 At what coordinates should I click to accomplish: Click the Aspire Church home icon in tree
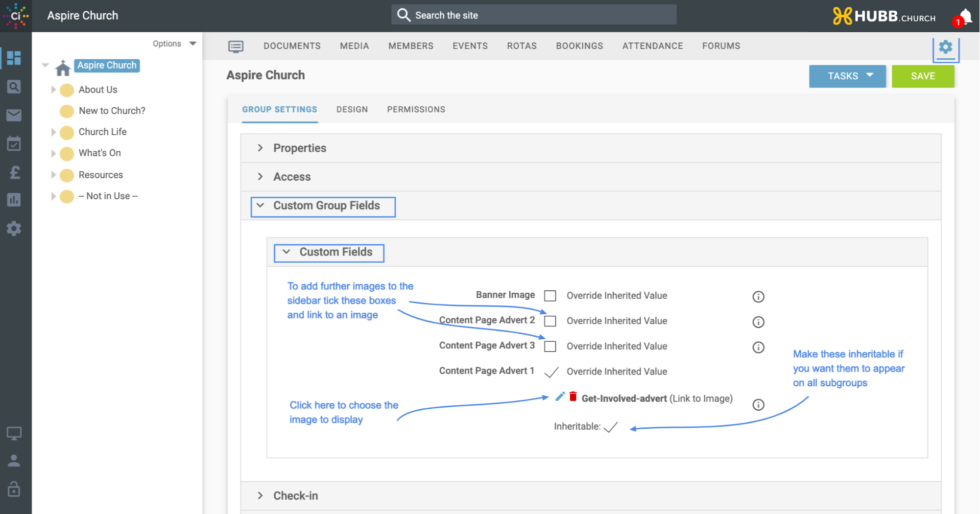click(63, 68)
